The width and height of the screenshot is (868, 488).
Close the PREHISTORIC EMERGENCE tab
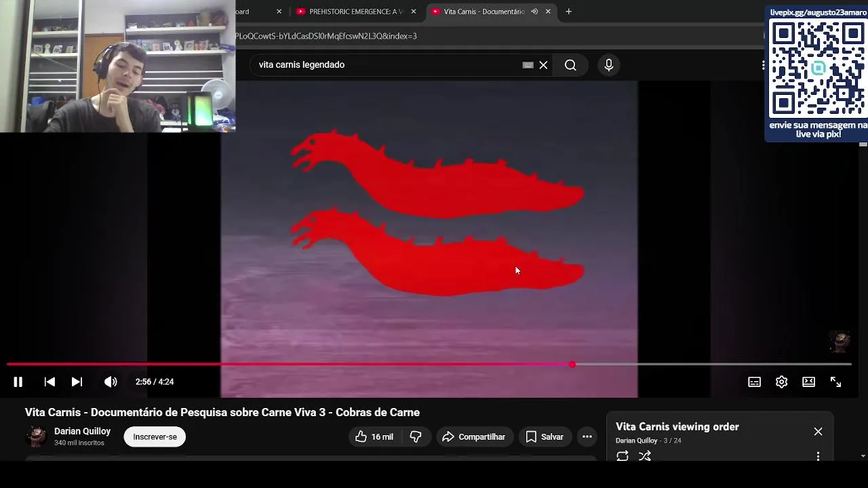(x=414, y=12)
